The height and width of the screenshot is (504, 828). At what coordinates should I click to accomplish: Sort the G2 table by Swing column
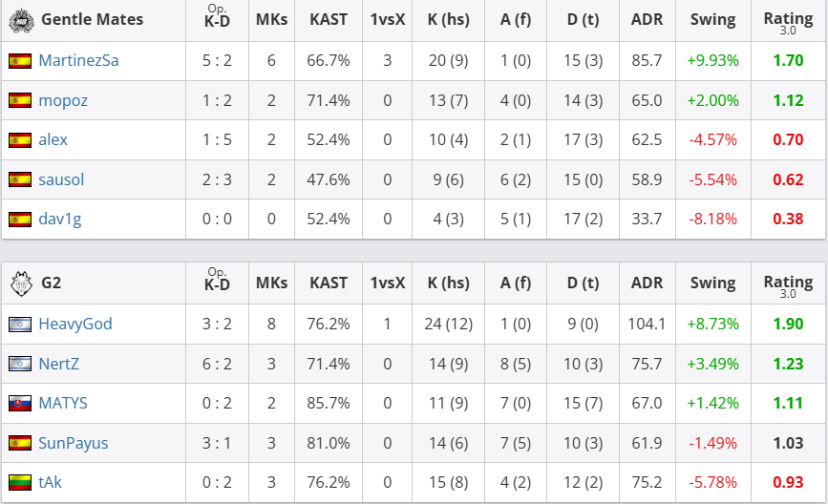(x=712, y=283)
